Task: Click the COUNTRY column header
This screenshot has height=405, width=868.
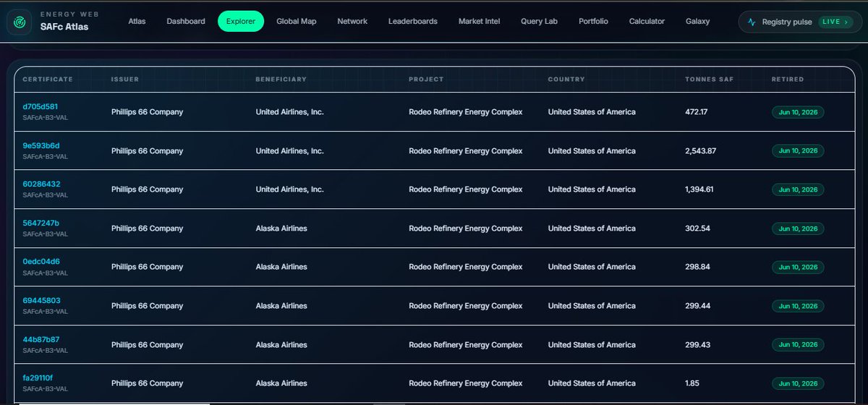Action: [x=566, y=79]
